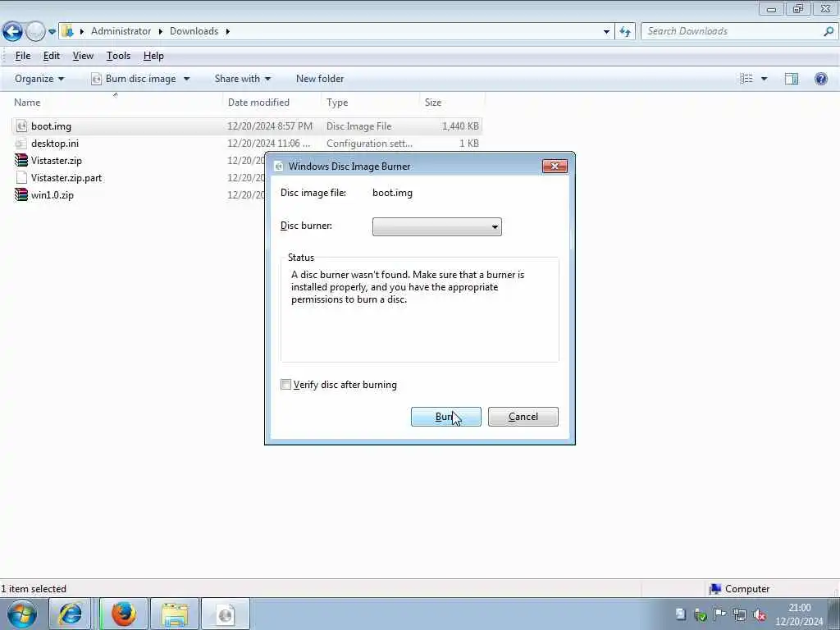Open the Action Center flag icon
The image size is (840, 630).
point(720,614)
